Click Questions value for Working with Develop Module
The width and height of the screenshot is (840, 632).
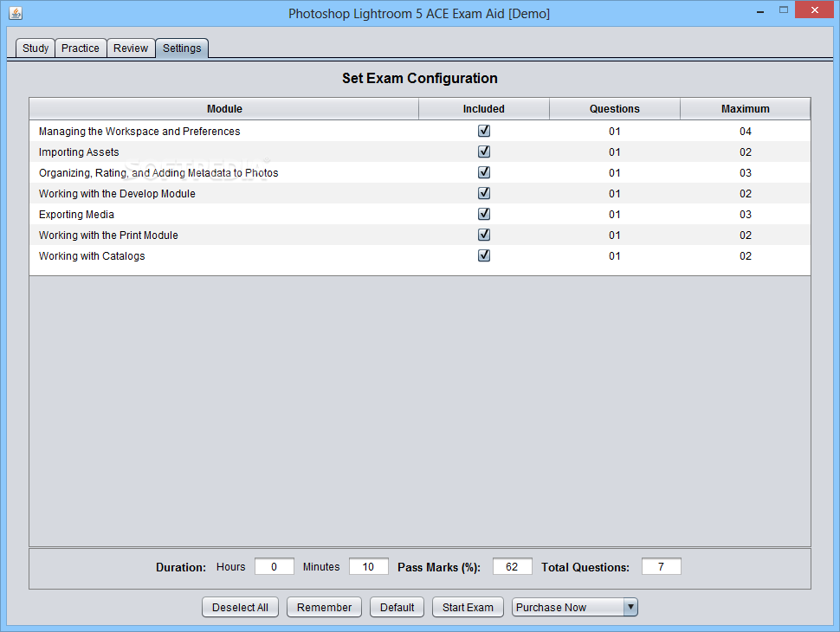point(615,193)
